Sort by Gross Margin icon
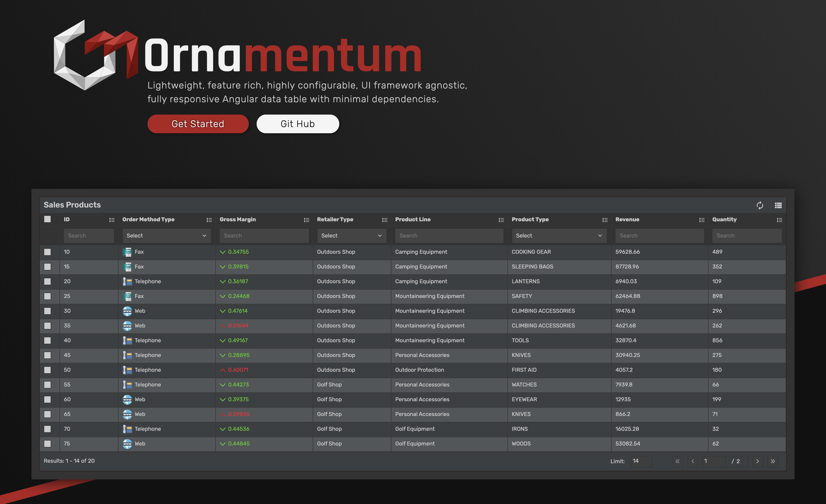The height and width of the screenshot is (504, 826). (306, 220)
